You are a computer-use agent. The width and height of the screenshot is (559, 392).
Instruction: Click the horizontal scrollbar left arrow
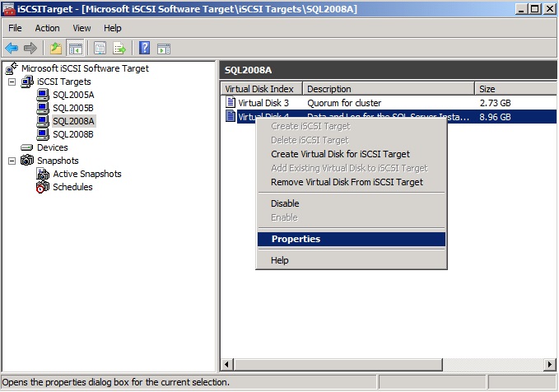(226, 365)
